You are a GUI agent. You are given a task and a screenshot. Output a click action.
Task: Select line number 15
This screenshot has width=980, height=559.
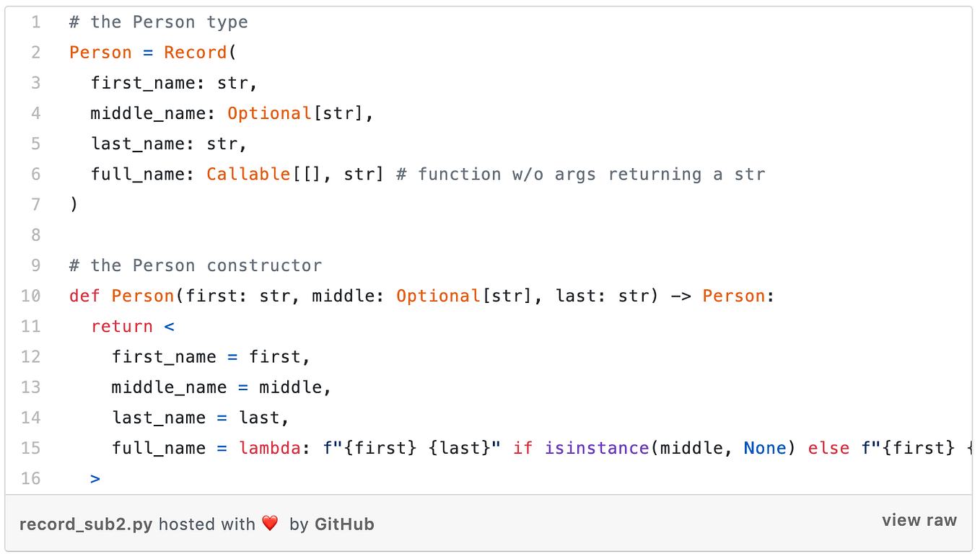pyautogui.click(x=31, y=448)
